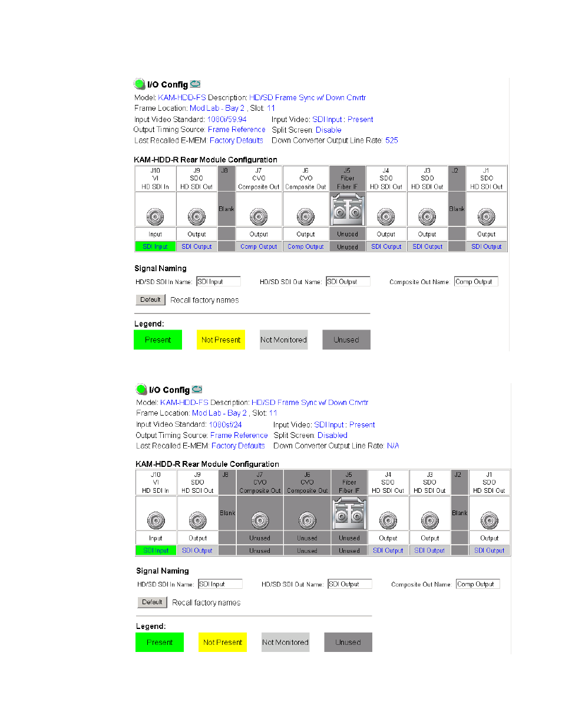Viewport: 562px width, 728px height.
Task: Open Factory Defaults link in lower panel
Action: click(x=238, y=446)
